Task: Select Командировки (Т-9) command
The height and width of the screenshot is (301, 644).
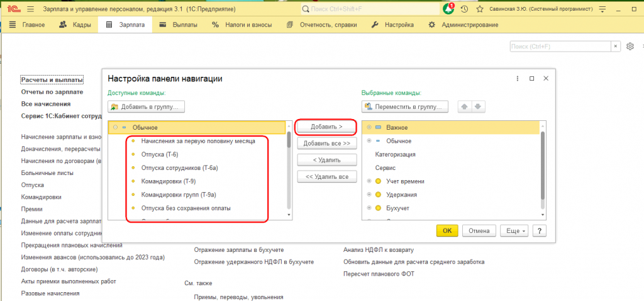Action: [x=169, y=181]
